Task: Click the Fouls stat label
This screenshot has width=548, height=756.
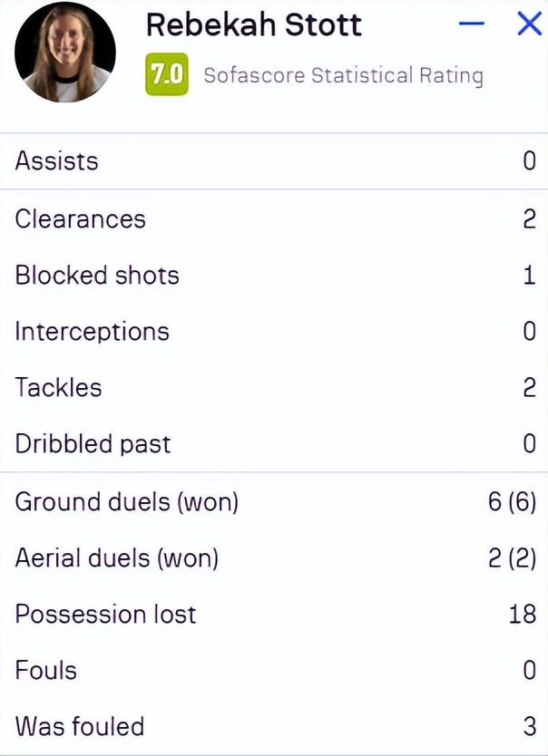Action: click(45, 670)
